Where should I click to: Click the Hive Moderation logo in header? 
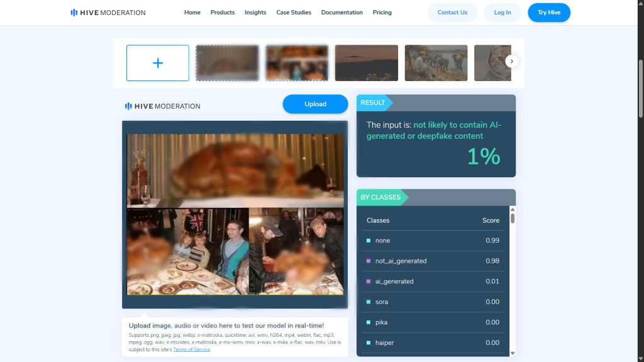tap(108, 13)
